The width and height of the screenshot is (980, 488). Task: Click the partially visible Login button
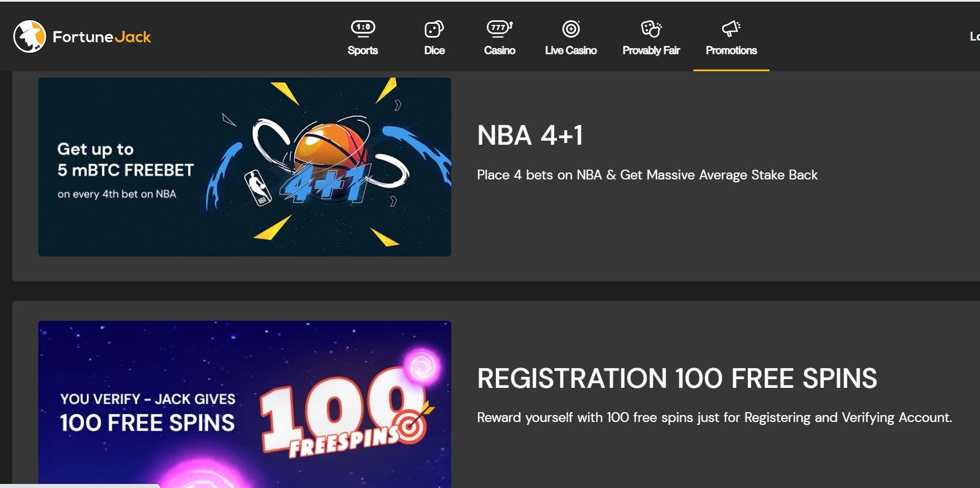(974, 36)
